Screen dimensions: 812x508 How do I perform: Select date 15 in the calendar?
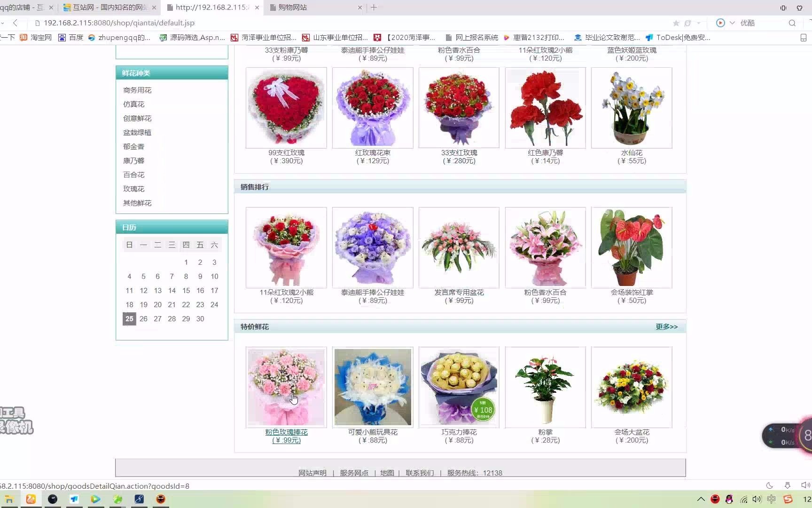pyautogui.click(x=186, y=291)
